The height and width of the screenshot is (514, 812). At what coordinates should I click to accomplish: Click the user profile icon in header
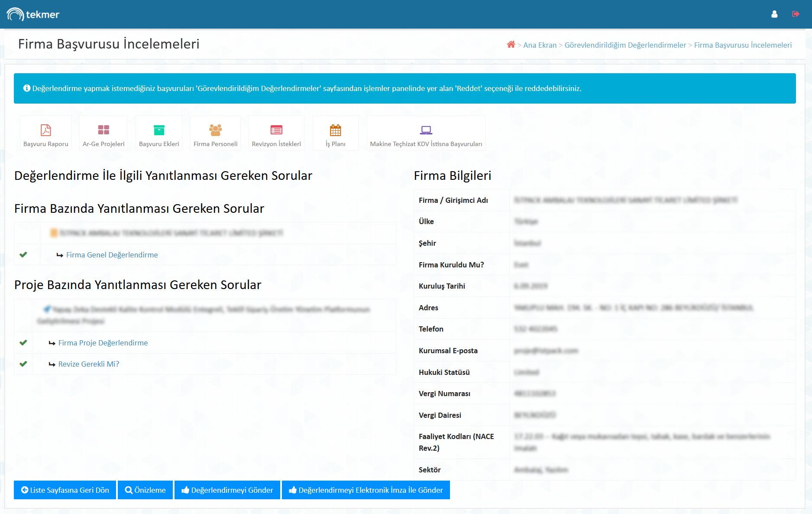click(774, 14)
